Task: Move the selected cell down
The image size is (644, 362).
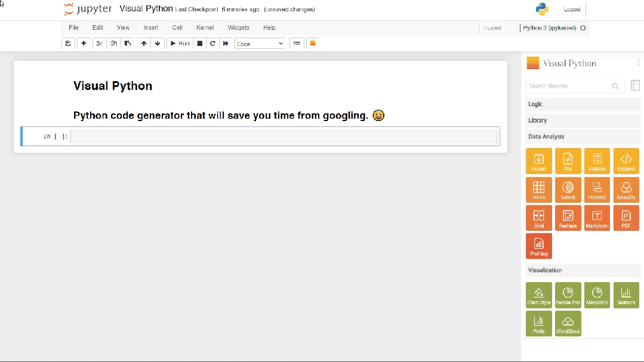Action: 158,44
